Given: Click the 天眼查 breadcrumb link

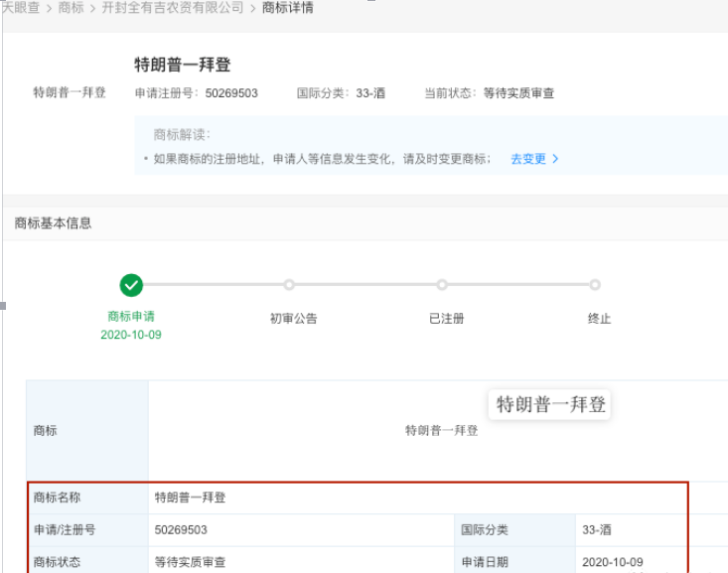Looking at the screenshot, I should coord(20,8).
